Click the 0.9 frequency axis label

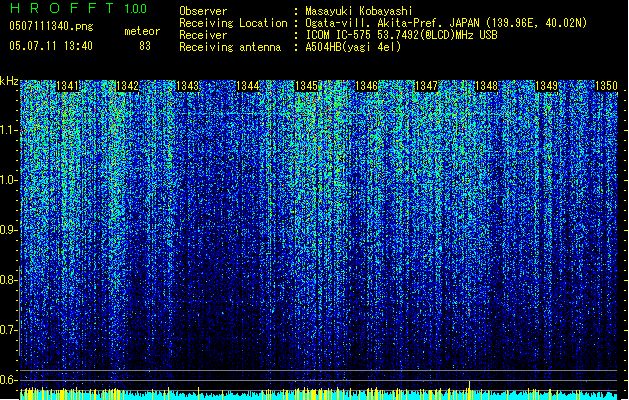[8, 230]
